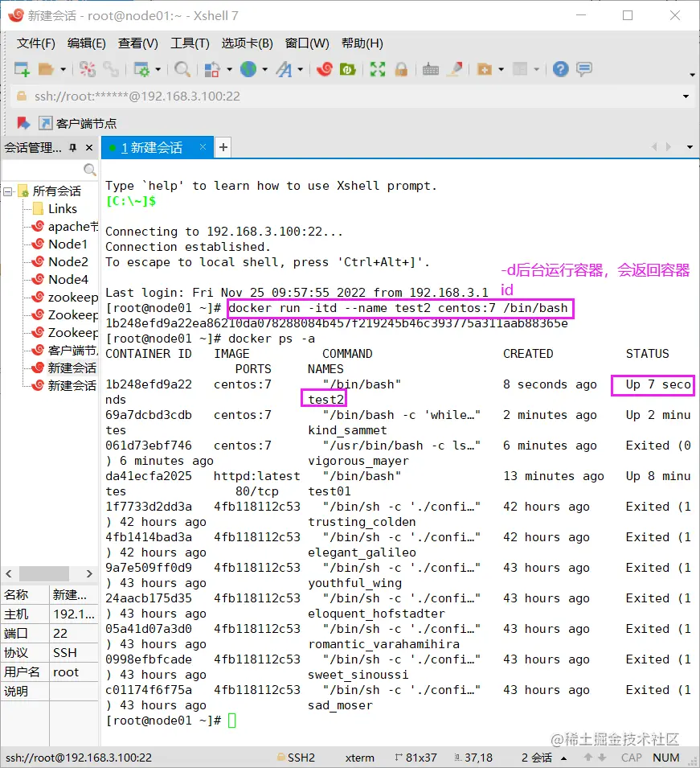The image size is (700, 768).
Task: Expand the address bar history dropdown
Action: (x=686, y=97)
